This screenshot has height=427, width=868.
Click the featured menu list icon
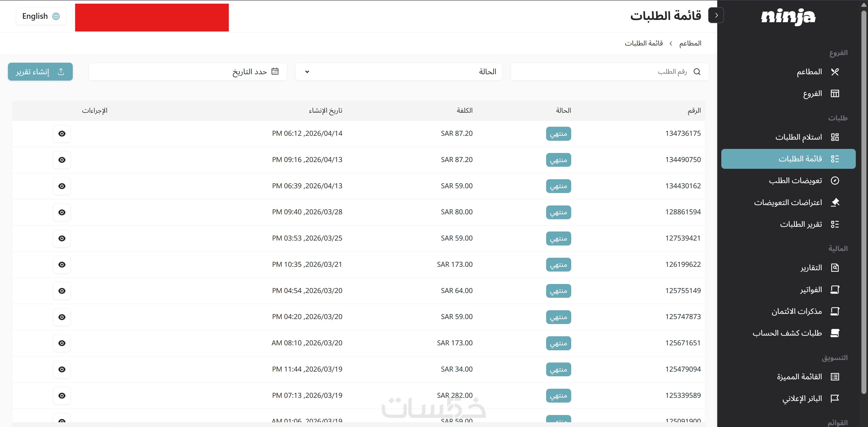(x=835, y=377)
